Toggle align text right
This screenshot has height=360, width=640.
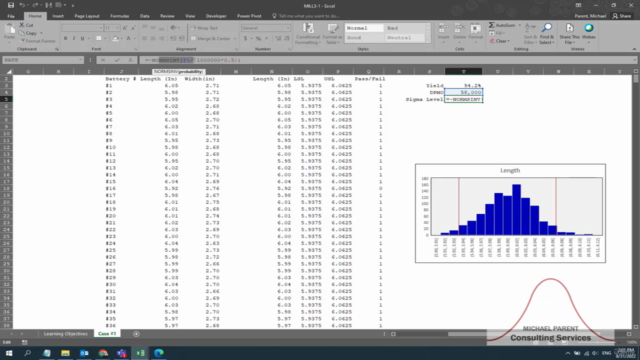pyautogui.click(x=162, y=38)
